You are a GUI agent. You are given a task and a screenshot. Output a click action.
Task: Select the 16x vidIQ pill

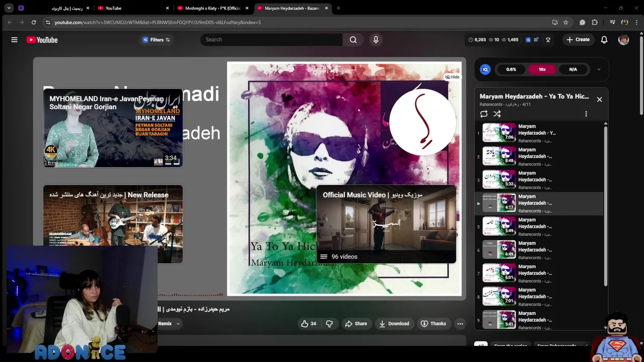pyautogui.click(x=542, y=69)
